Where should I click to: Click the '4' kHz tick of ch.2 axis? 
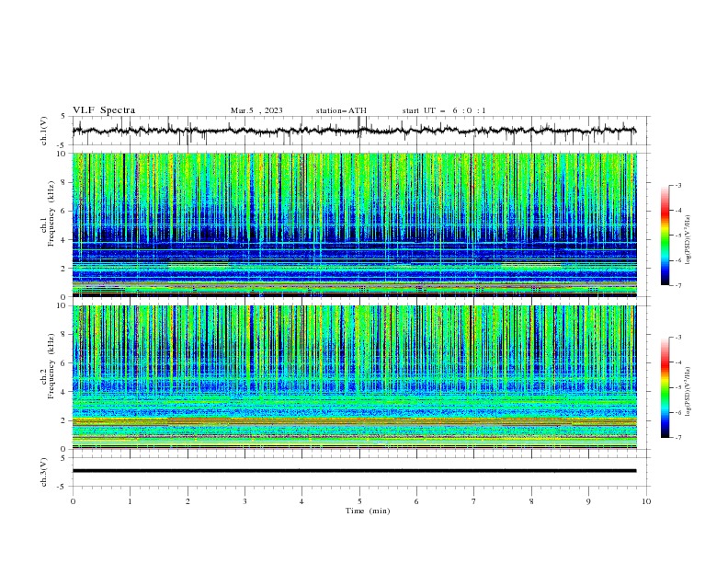64,392
